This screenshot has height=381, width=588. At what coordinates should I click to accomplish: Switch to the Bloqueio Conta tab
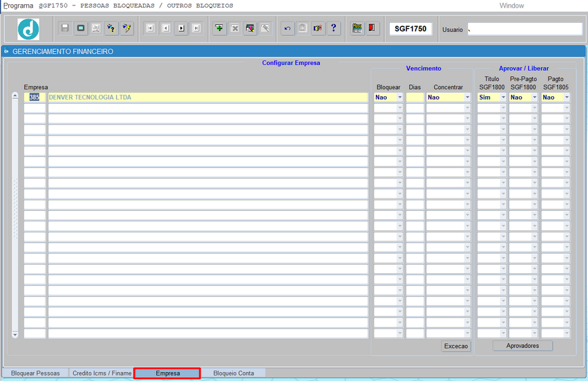[234, 373]
